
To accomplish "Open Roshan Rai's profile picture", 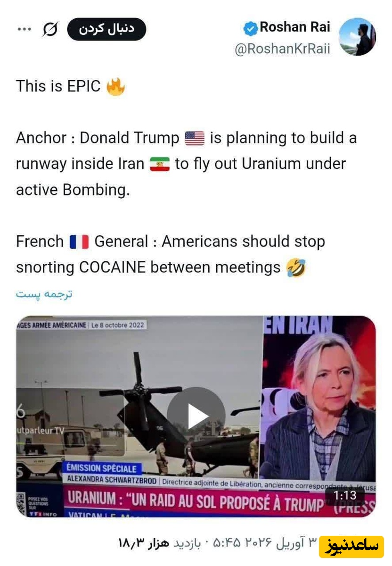I will [x=357, y=37].
